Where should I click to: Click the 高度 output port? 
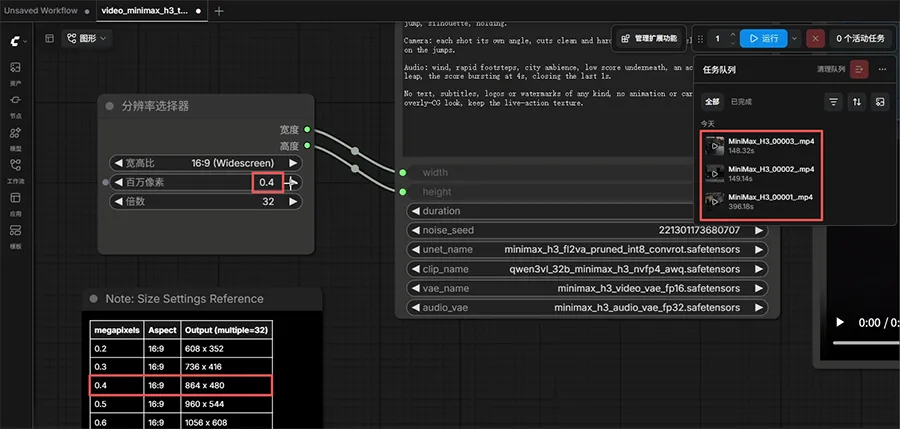pyautogui.click(x=307, y=146)
